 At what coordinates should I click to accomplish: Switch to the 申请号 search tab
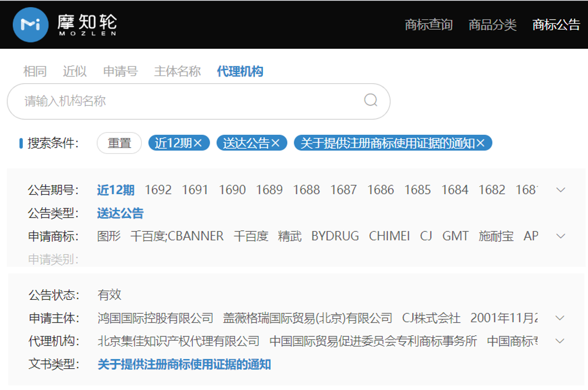tap(121, 71)
